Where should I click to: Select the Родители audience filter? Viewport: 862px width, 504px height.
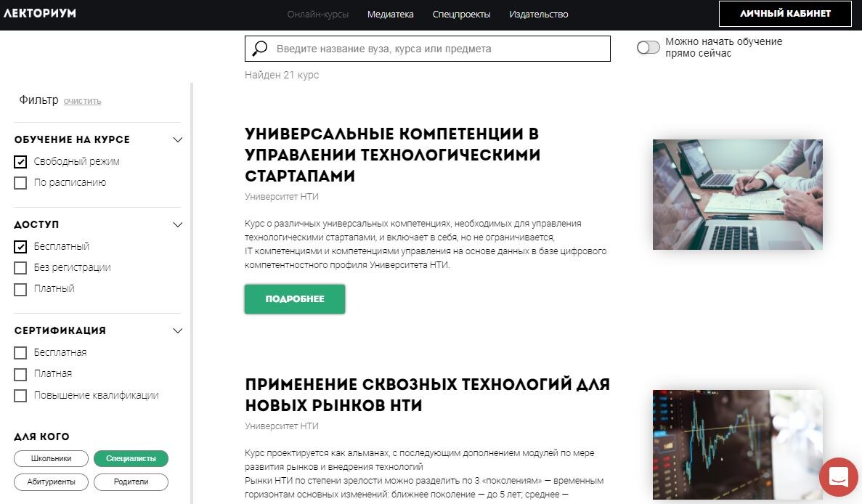click(131, 482)
